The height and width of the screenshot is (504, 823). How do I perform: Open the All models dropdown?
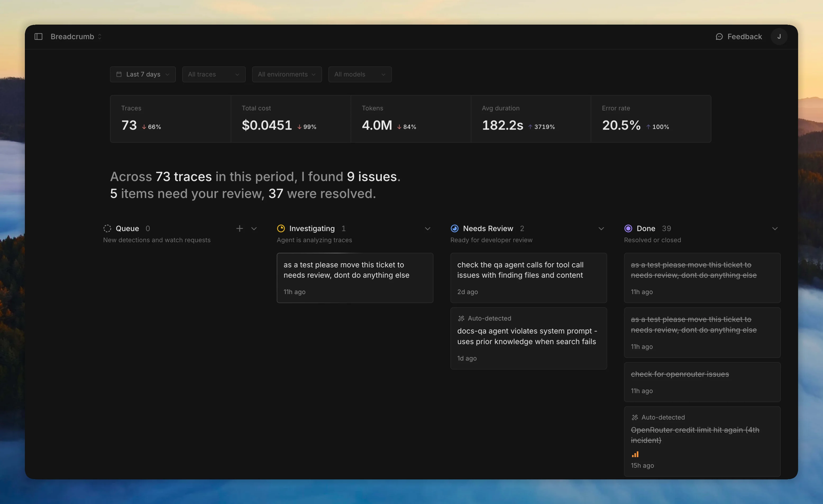pyautogui.click(x=360, y=74)
